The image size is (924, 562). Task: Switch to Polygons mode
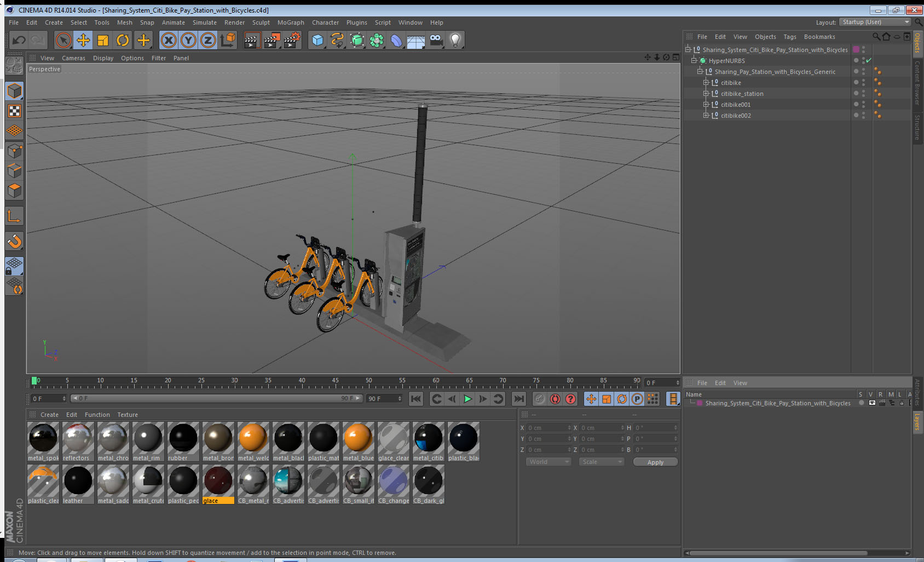tap(14, 190)
